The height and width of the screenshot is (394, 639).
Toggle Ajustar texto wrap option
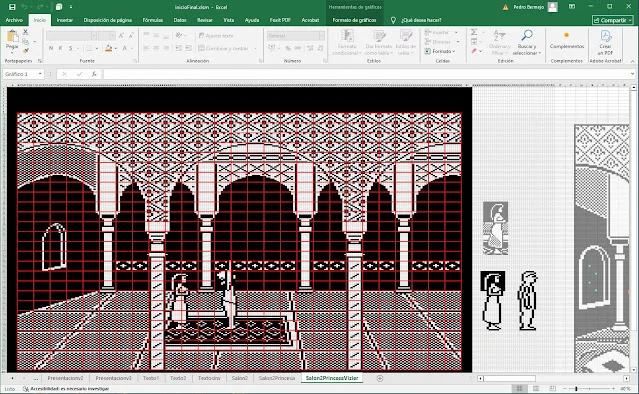[216, 36]
